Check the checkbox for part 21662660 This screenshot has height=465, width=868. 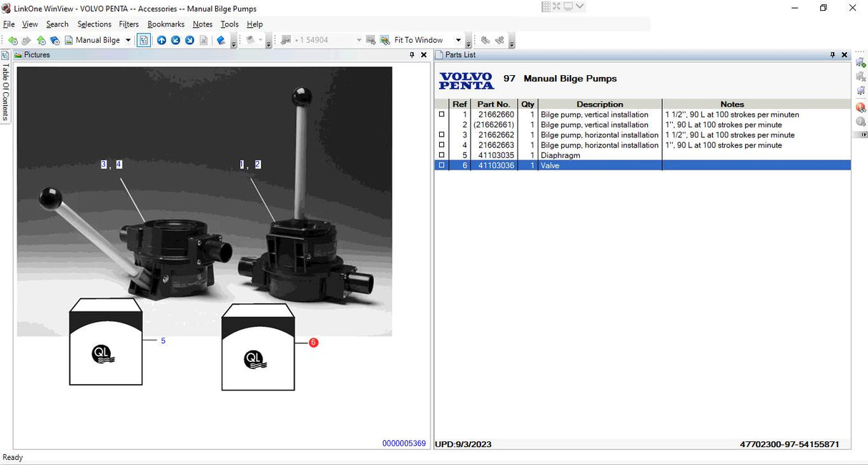click(441, 114)
